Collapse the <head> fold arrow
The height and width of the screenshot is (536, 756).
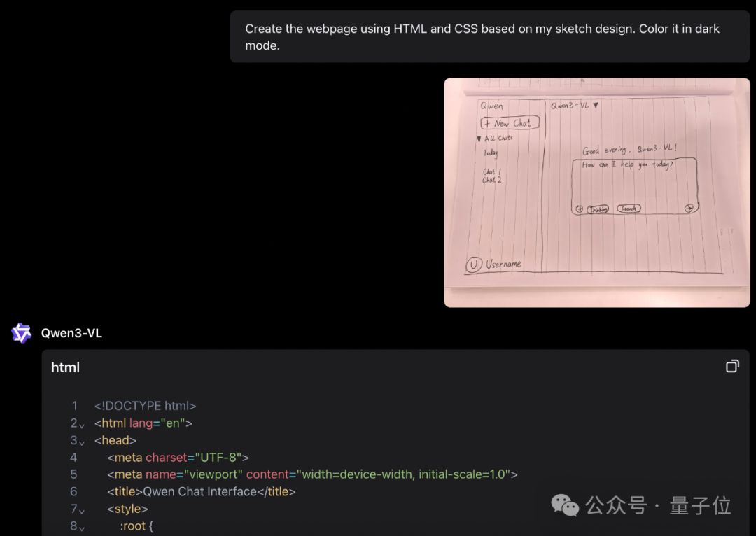(82, 442)
